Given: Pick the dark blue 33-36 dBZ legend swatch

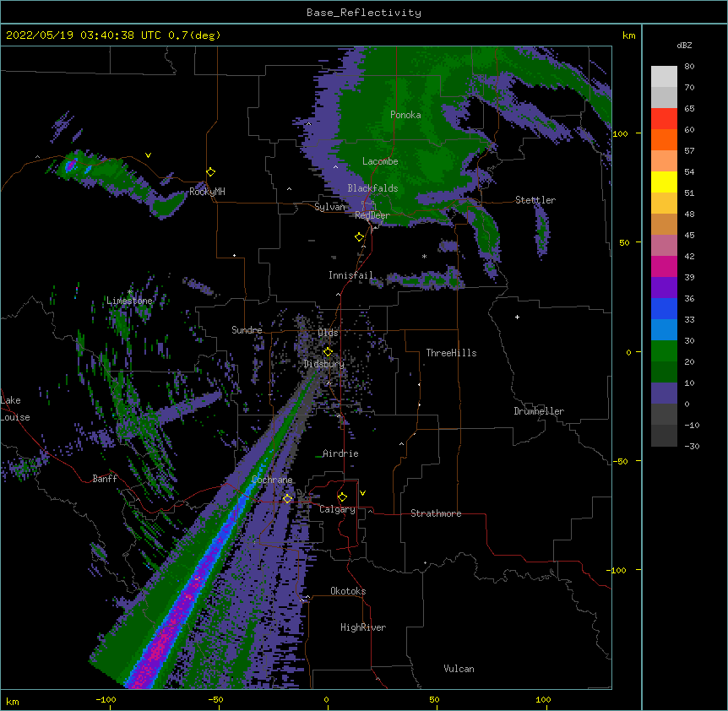Looking at the screenshot, I should pyautogui.click(x=664, y=308).
